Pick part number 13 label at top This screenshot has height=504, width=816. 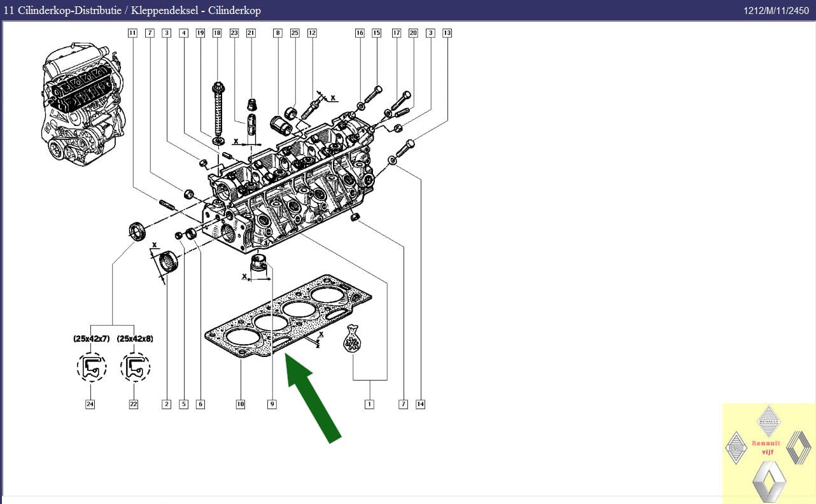tap(447, 32)
